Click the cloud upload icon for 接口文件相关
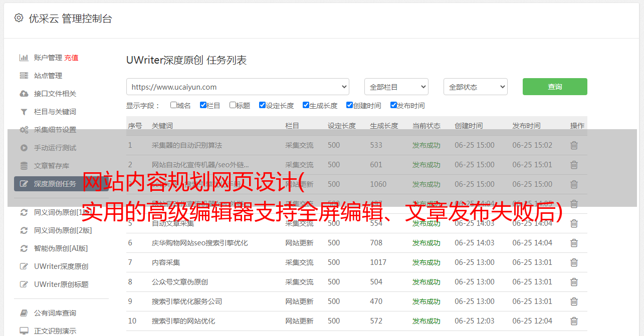This screenshot has width=644, height=336. pos(24,94)
